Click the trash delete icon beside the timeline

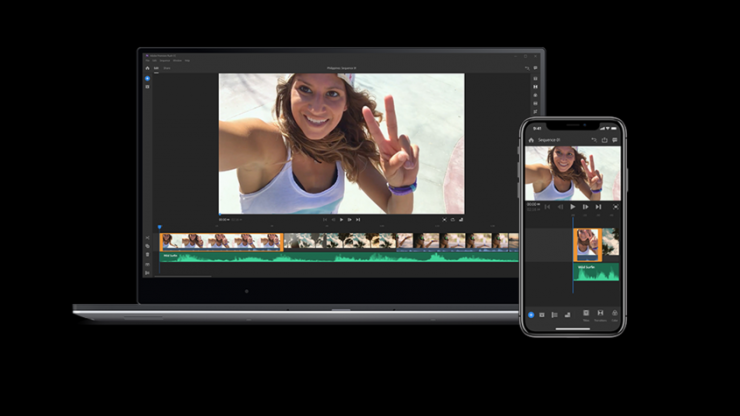coord(147,254)
